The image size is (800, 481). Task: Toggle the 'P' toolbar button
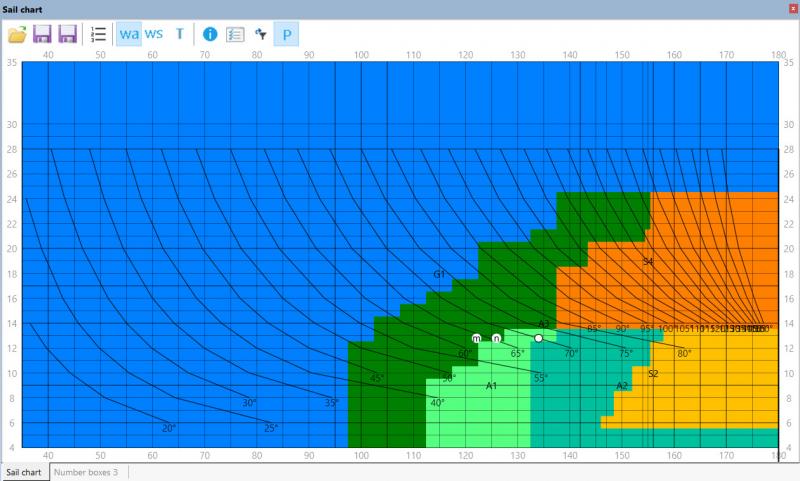(x=287, y=34)
